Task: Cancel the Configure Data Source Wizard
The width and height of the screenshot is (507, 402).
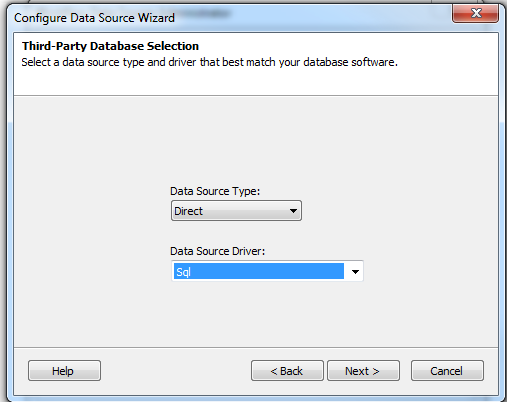Action: point(447,370)
